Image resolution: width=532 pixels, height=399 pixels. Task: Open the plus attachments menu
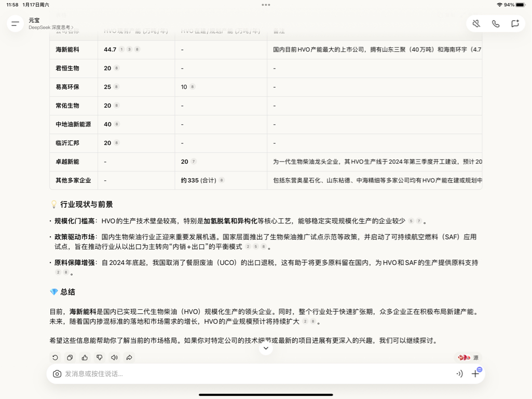(475, 374)
